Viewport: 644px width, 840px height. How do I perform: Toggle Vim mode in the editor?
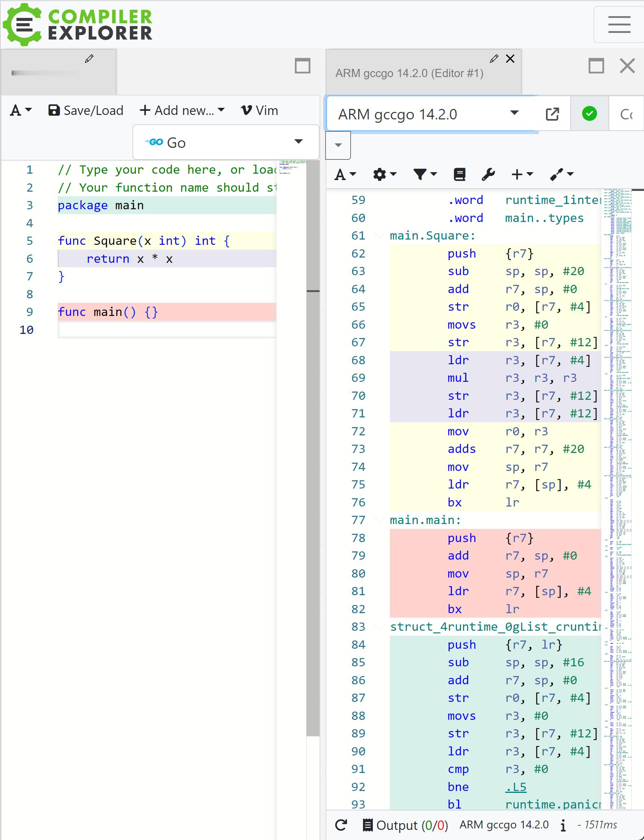click(x=260, y=111)
